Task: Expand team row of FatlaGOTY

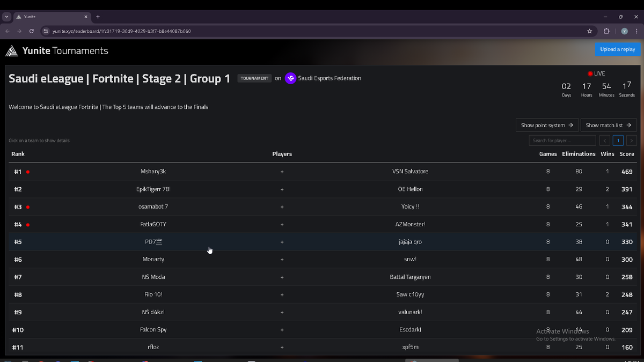Action: pyautogui.click(x=322, y=224)
